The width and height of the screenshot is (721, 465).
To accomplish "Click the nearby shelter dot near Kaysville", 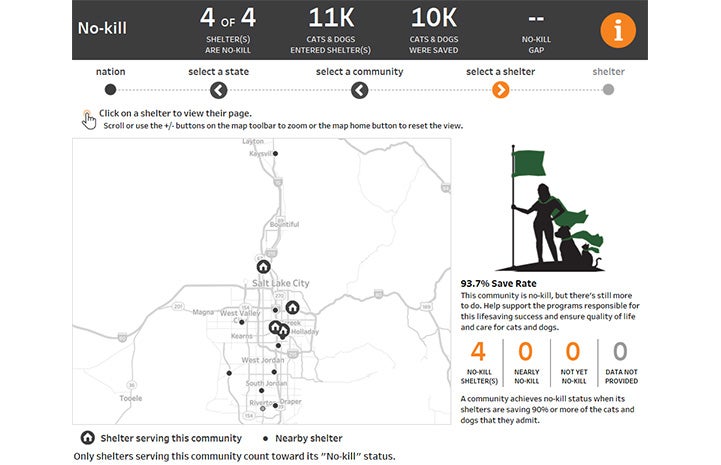I will (277, 153).
